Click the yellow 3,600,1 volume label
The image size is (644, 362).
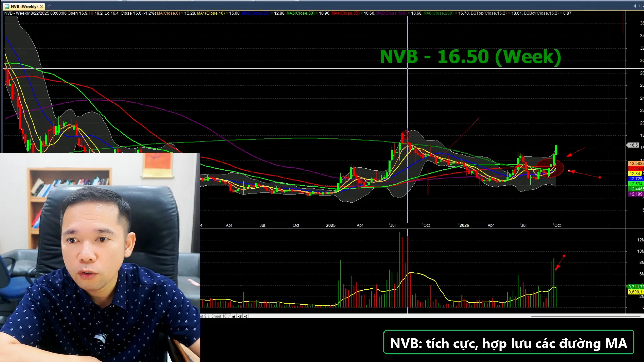pyautogui.click(x=636, y=292)
